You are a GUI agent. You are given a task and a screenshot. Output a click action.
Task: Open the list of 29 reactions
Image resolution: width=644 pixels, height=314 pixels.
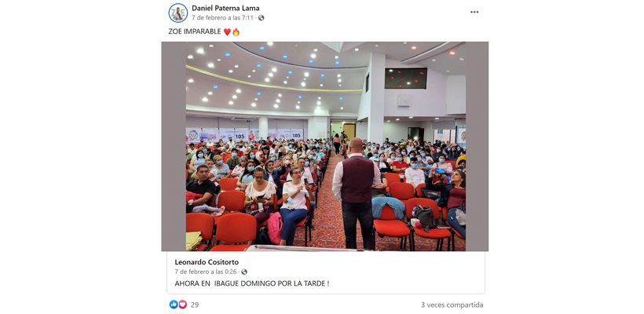[x=195, y=305]
